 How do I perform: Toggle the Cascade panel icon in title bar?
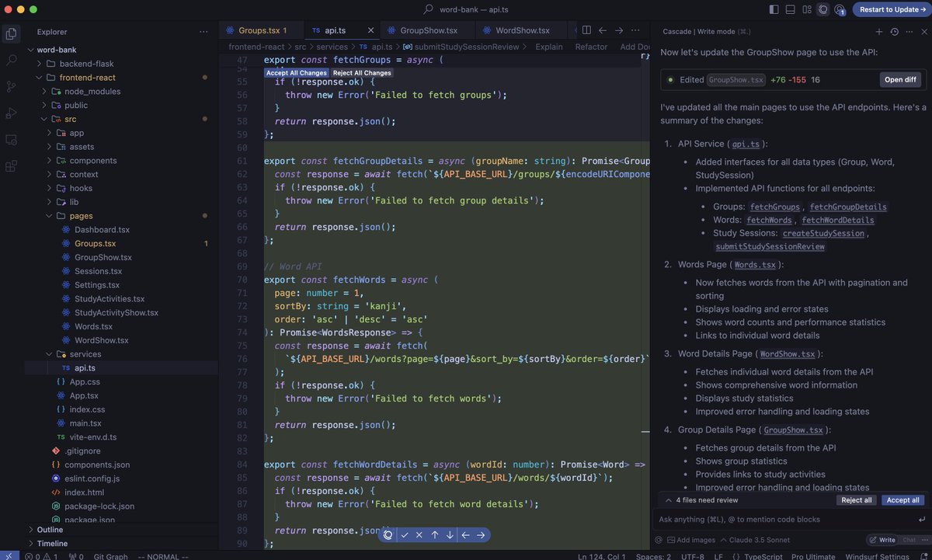pos(822,9)
